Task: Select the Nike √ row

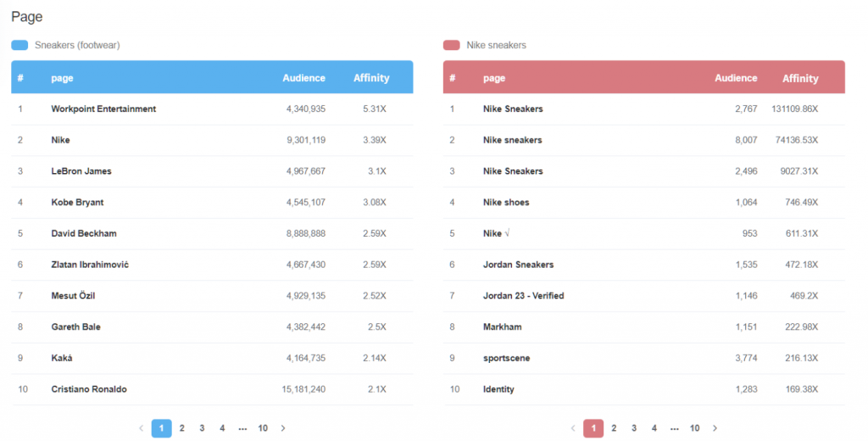Action: pyautogui.click(x=644, y=233)
